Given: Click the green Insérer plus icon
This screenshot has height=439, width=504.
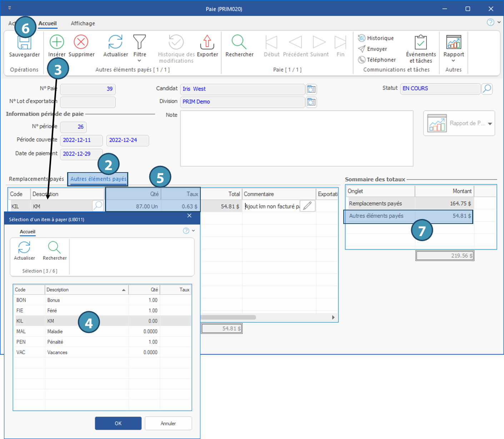Looking at the screenshot, I should (x=57, y=42).
